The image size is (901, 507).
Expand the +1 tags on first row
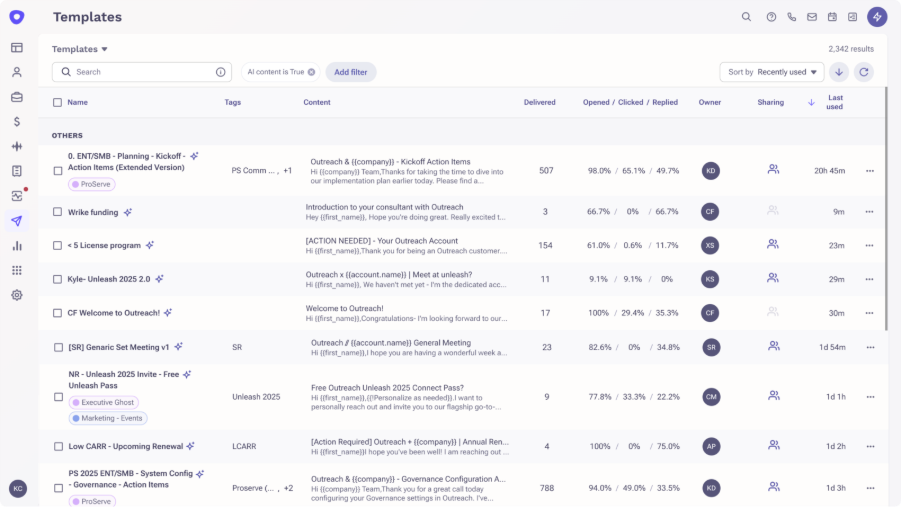tap(287, 171)
